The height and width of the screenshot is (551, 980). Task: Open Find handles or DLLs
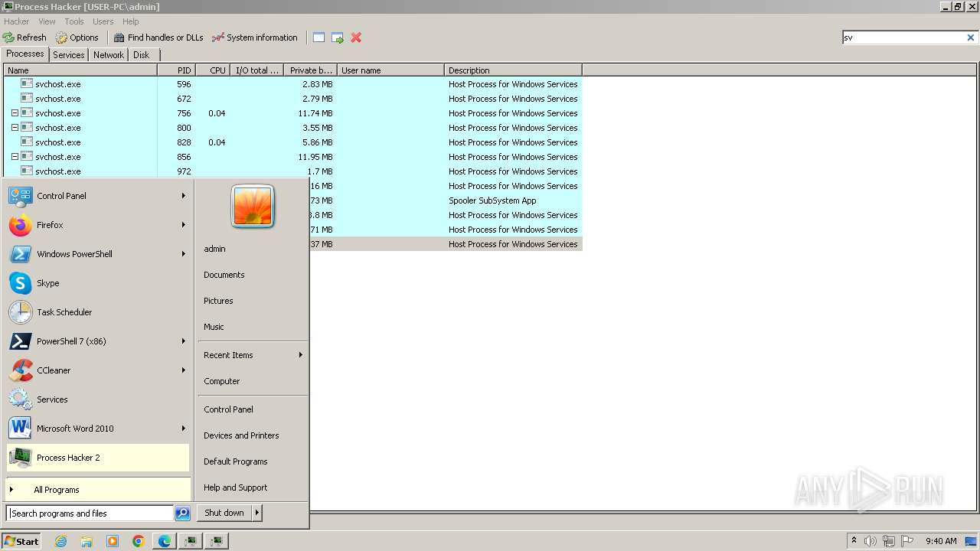(x=158, y=37)
